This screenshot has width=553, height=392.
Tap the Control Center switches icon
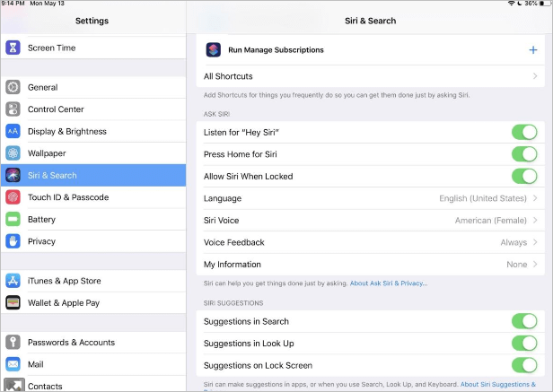click(x=13, y=109)
